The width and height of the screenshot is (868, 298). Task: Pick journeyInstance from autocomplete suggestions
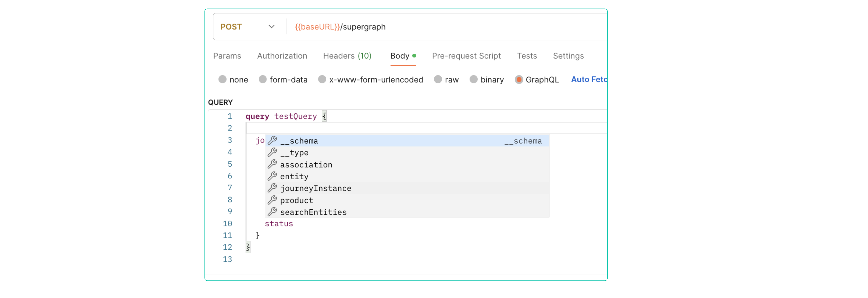[x=316, y=188]
